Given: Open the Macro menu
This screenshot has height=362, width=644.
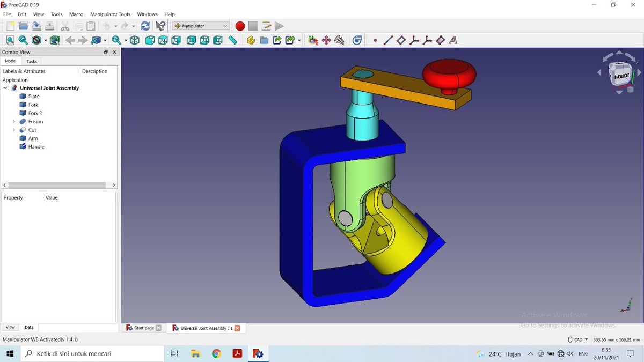Looking at the screenshot, I should (76, 14).
